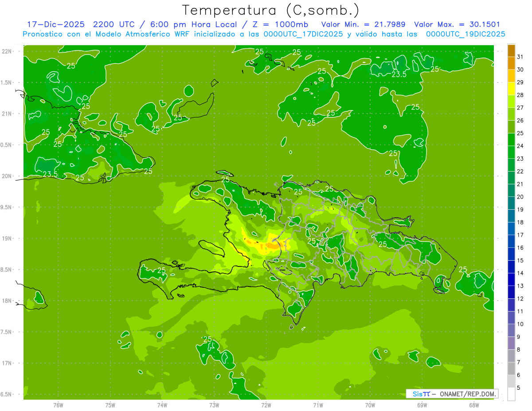Screen dimensions: 532x411
Task: Pick legend color band between 27 and 28
Action: pyautogui.click(x=511, y=101)
